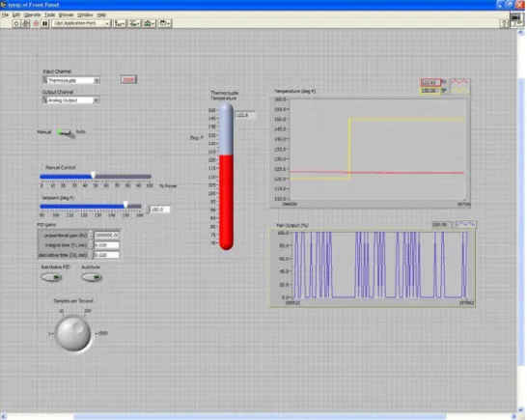527x420 pixels.
Task: Click the Output Channel I/O name icon
Action: (45, 100)
